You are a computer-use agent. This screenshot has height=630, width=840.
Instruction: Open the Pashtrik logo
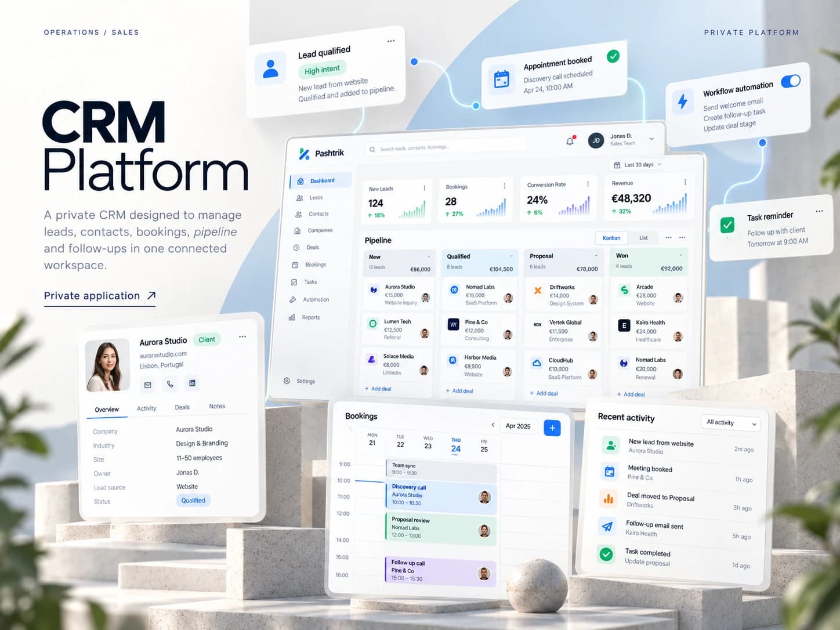tap(321, 153)
